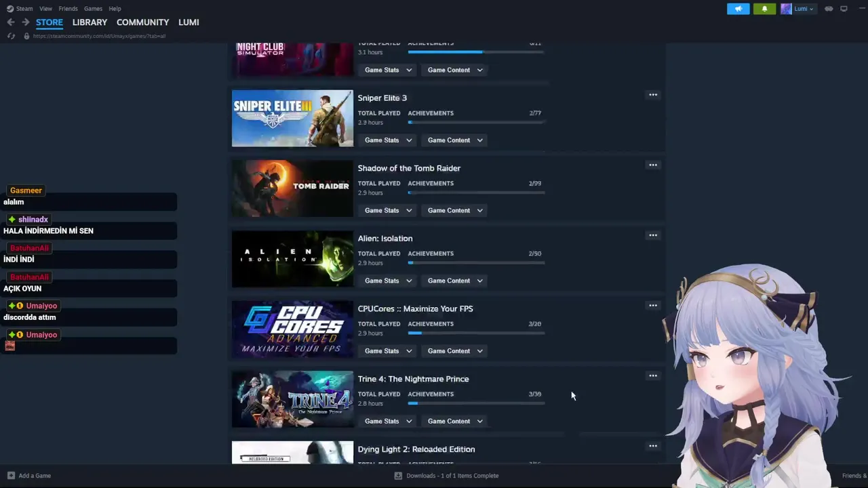
Task: Expand Game Content for Shadow of the Tomb Raider
Action: 455,211
